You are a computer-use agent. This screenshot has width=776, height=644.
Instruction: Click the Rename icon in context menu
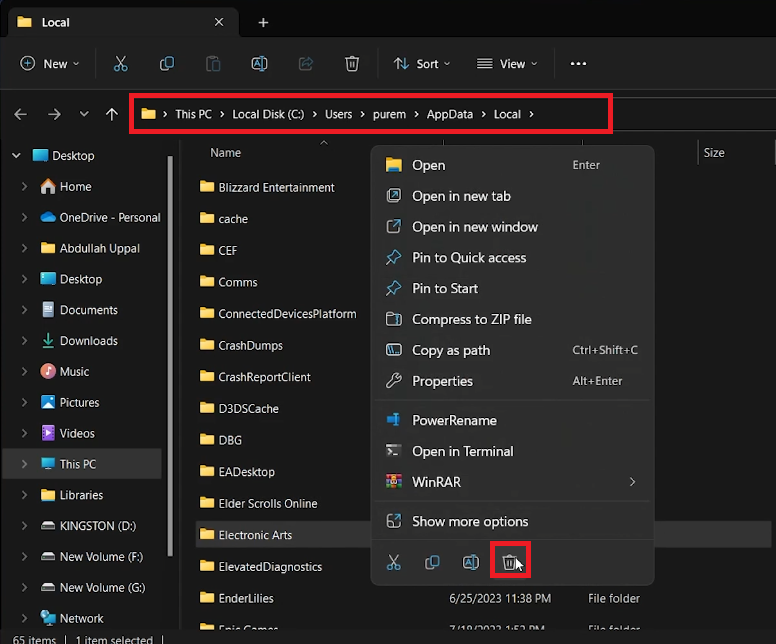[470, 563]
